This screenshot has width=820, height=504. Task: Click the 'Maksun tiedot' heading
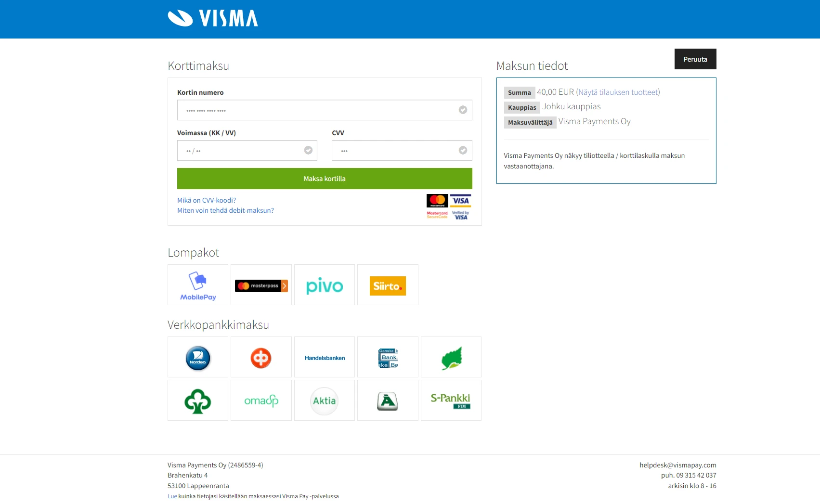(x=532, y=66)
